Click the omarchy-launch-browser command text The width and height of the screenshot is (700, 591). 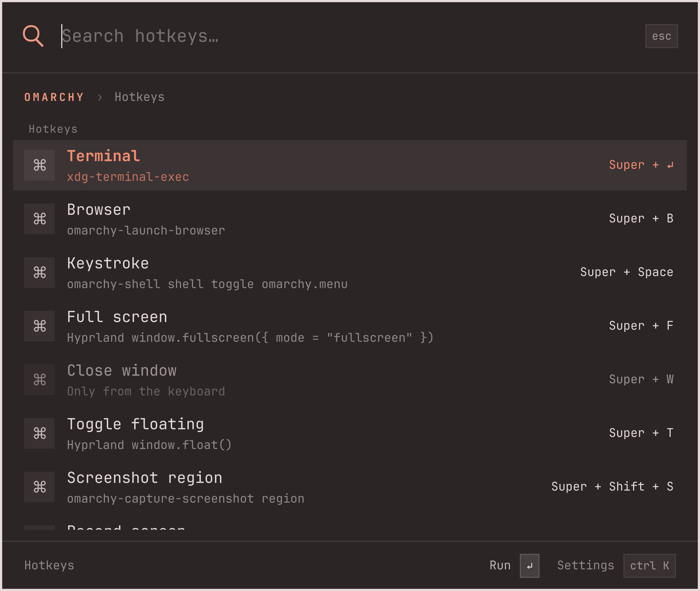[146, 230]
